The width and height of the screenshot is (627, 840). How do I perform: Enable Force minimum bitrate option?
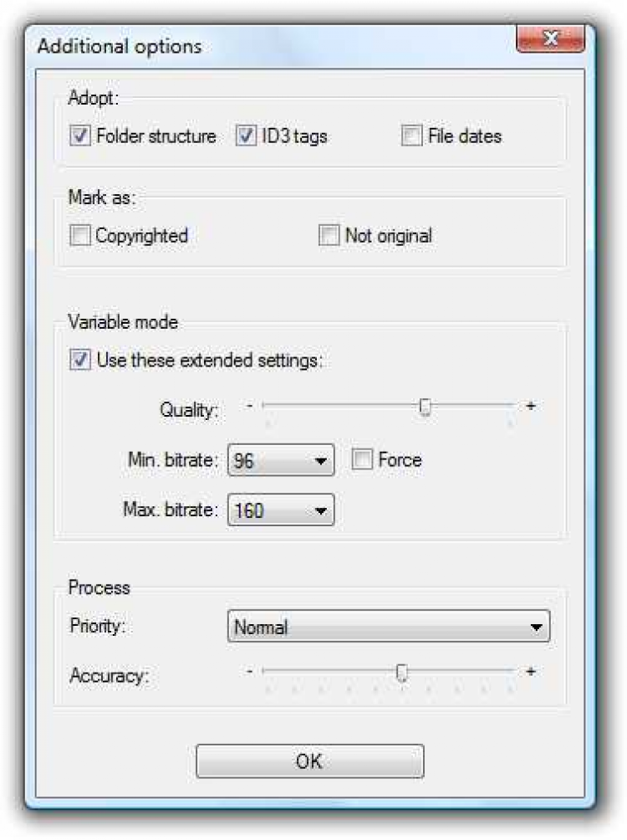click(362, 459)
